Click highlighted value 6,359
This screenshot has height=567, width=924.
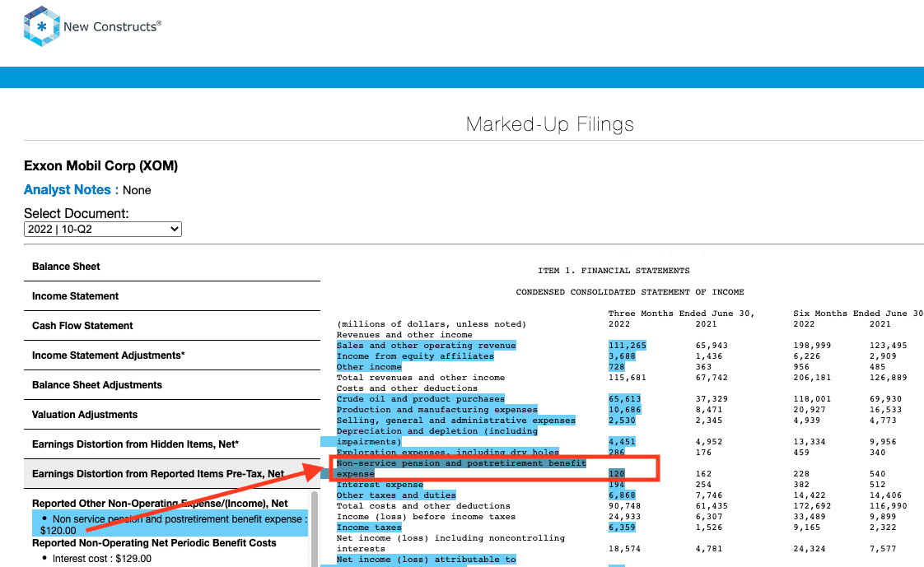[622, 527]
